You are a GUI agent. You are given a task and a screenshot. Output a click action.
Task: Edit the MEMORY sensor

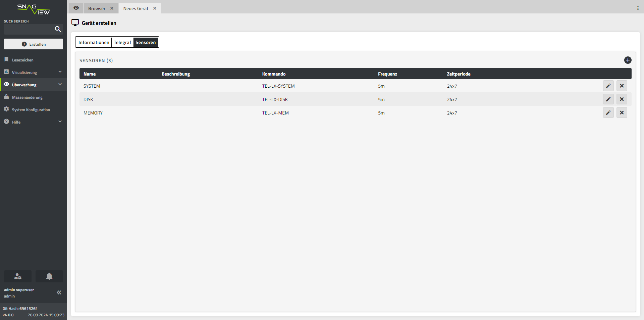[x=608, y=112]
